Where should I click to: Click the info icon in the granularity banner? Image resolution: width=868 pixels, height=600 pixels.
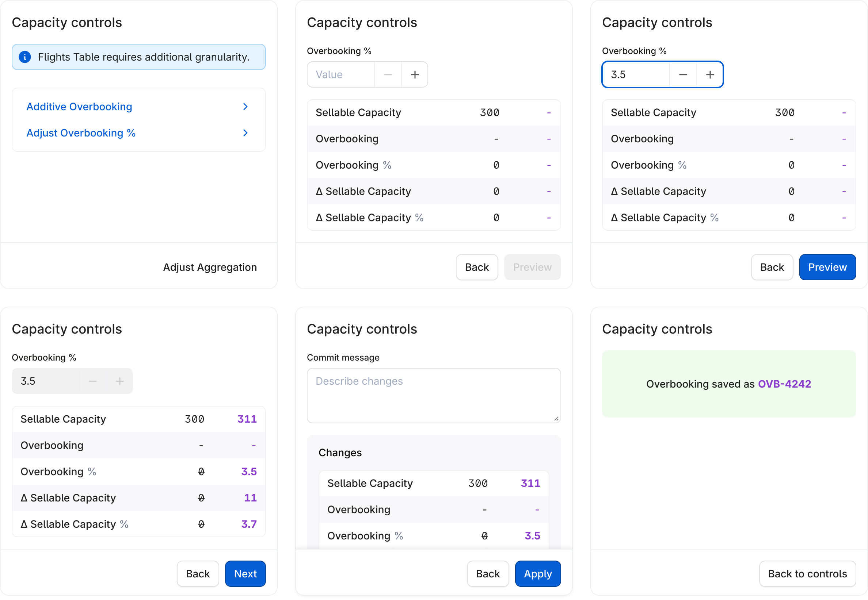click(x=25, y=57)
